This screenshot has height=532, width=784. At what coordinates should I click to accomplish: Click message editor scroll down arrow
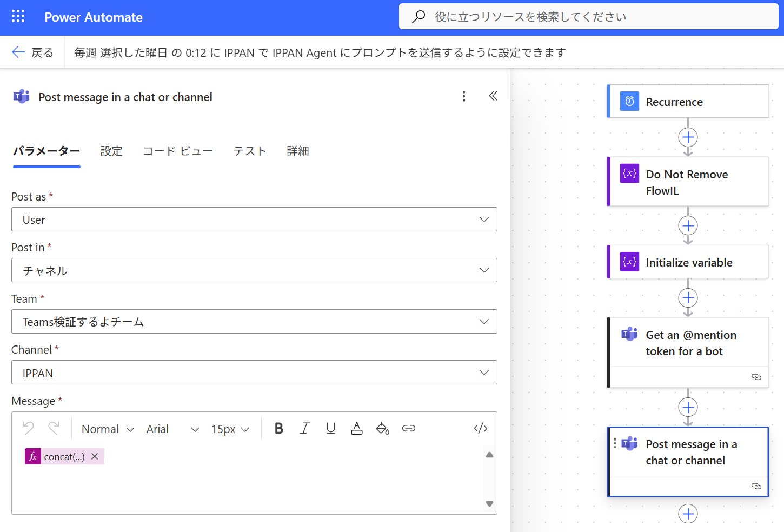[x=489, y=503]
